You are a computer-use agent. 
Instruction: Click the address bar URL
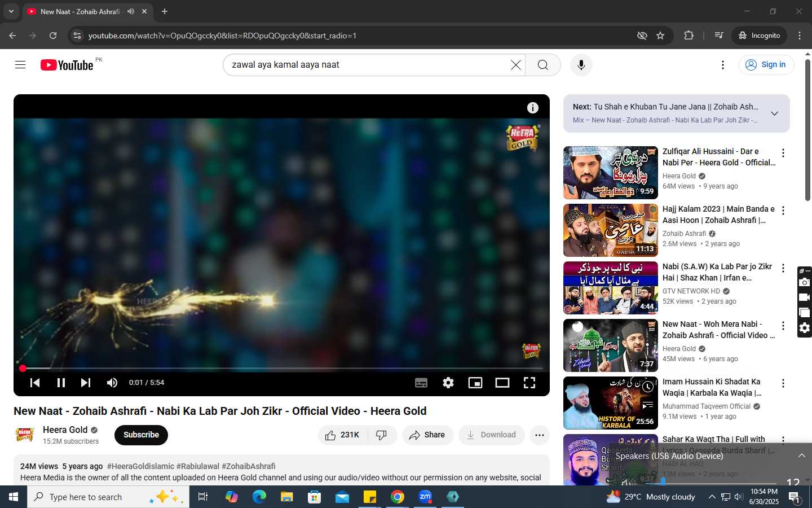[222, 36]
